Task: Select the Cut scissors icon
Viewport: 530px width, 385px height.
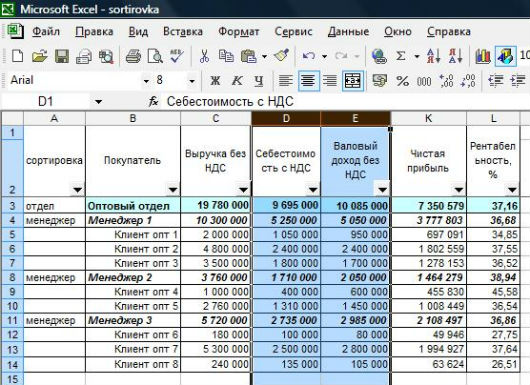Action: pyautogui.click(x=204, y=56)
